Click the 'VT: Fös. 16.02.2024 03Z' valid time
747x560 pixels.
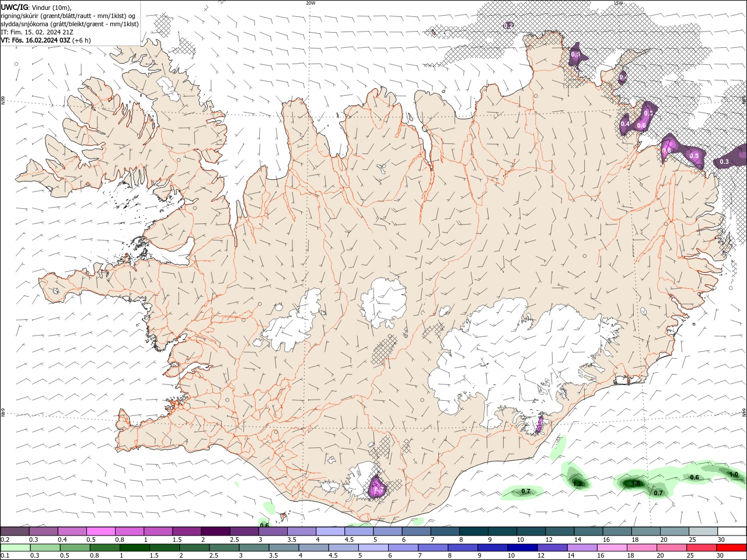(x=36, y=40)
